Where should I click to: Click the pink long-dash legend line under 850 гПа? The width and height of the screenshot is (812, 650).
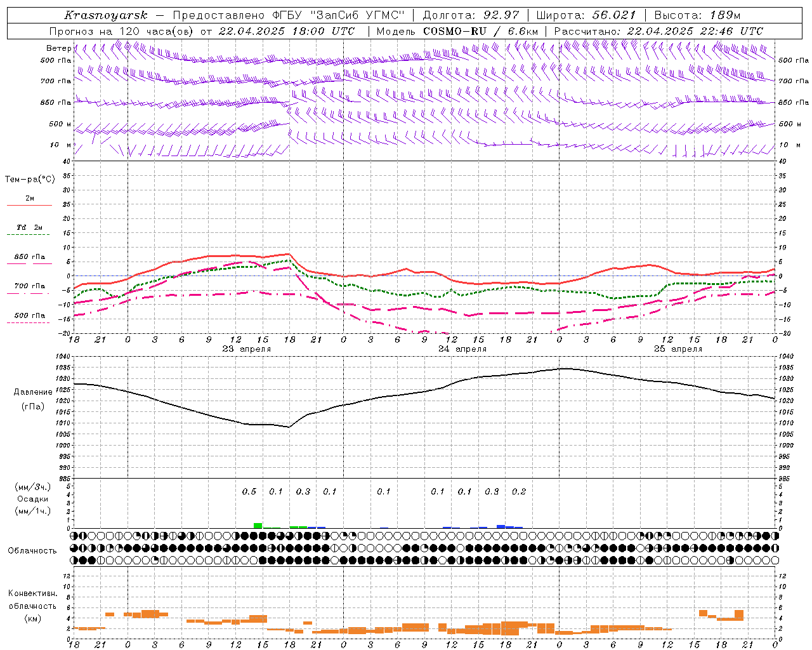(29, 264)
